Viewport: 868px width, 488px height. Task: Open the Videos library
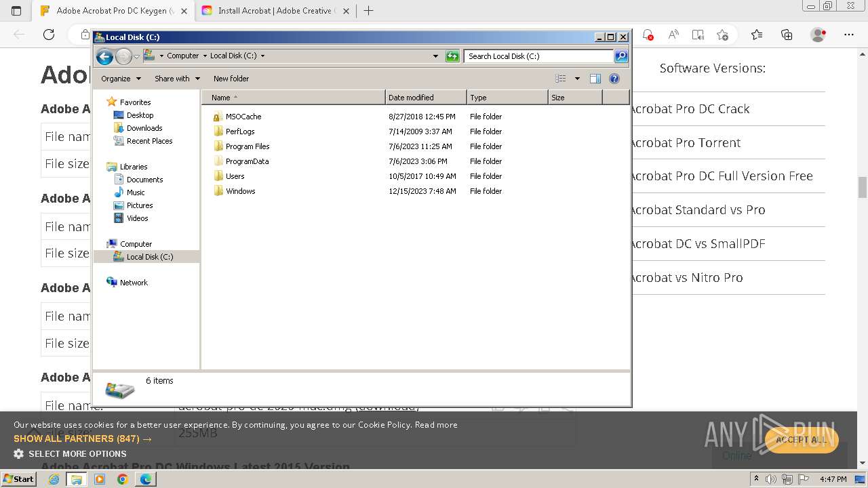[137, 218]
